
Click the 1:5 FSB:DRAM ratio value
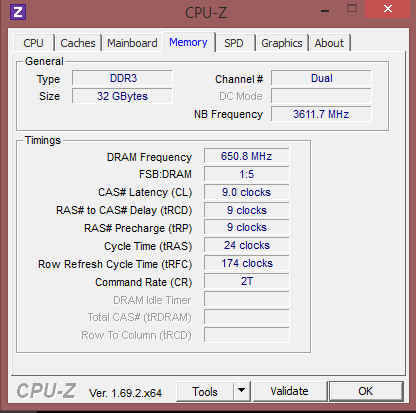click(247, 174)
